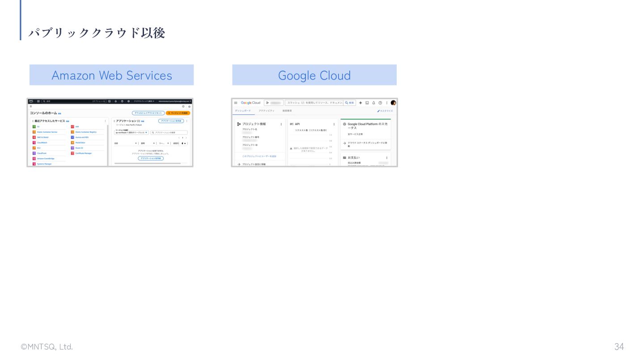Open the AWS help question mark icon
Viewport: 644px width, 362px height.
[x=122, y=101]
